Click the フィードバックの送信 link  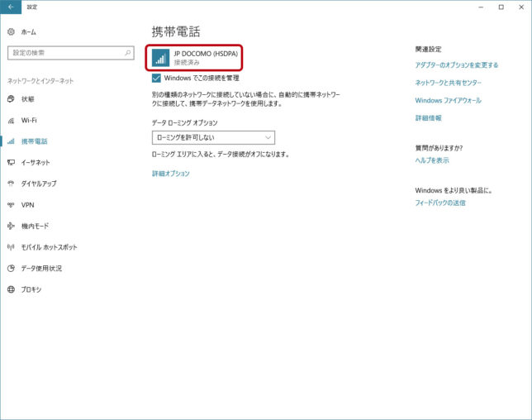click(x=440, y=203)
